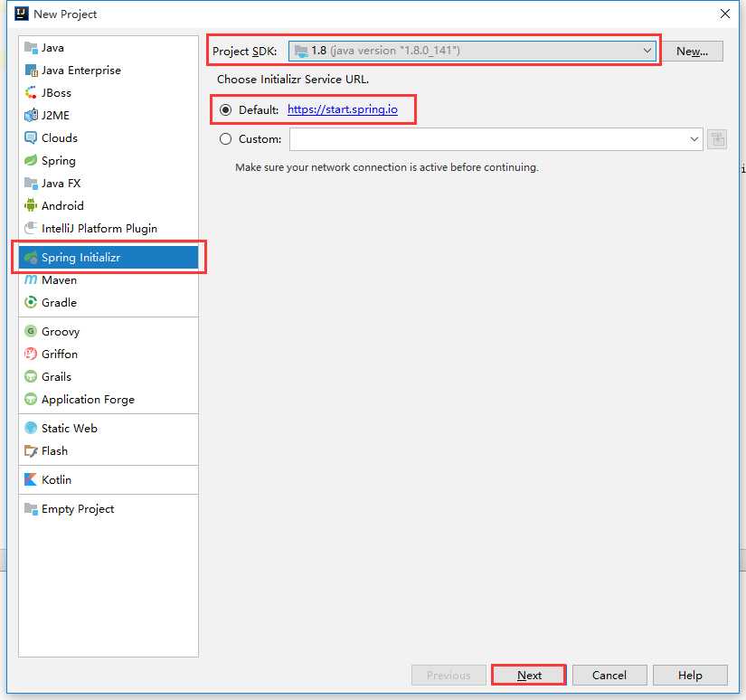Click the New... SDK button
Viewport: 746px width, 700px height.
693,51
